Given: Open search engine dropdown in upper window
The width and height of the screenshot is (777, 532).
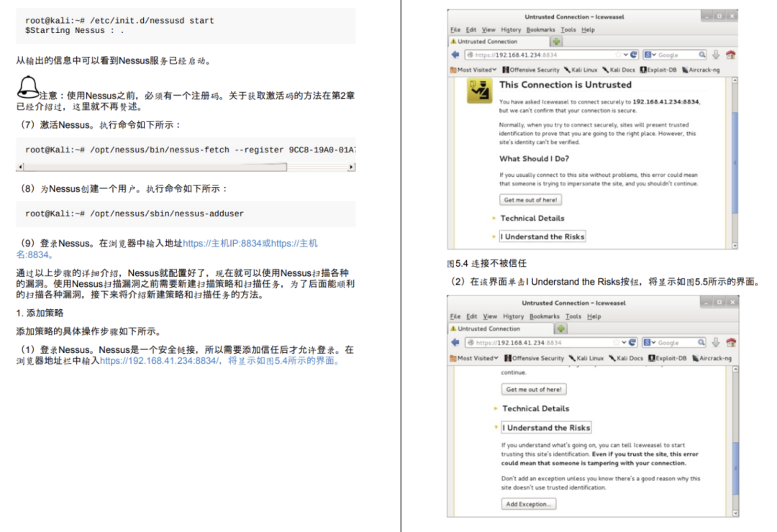Looking at the screenshot, I should coord(650,55).
